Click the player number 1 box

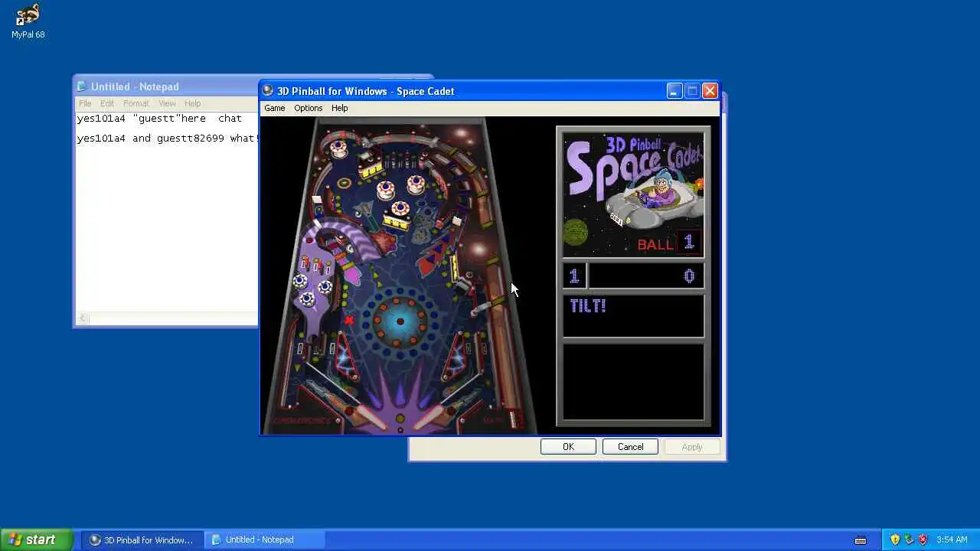(574, 276)
